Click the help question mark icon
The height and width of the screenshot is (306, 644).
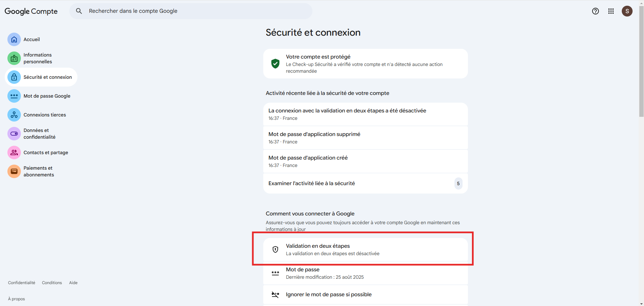point(596,11)
